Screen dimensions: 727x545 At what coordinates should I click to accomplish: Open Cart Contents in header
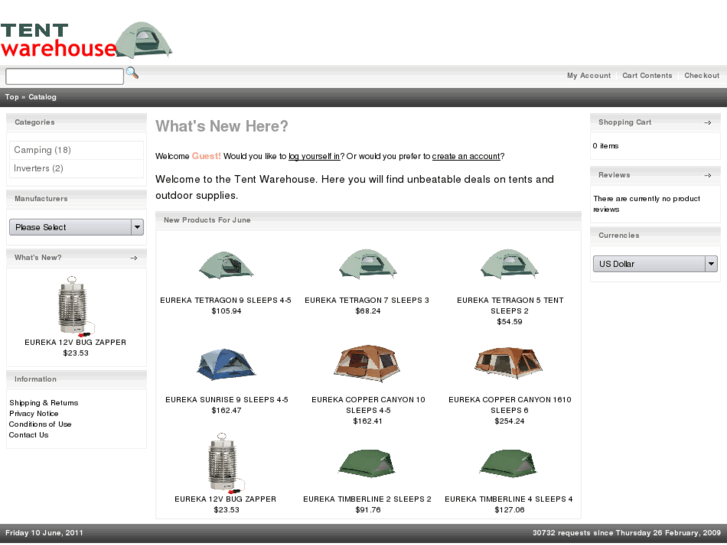[x=647, y=76]
